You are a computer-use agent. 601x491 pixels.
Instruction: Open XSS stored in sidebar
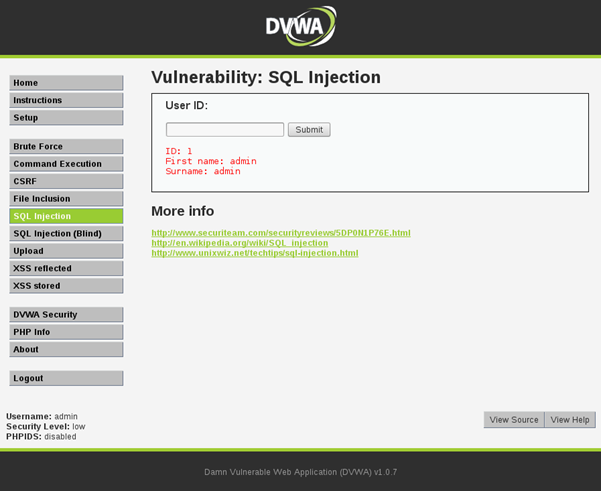(66, 286)
